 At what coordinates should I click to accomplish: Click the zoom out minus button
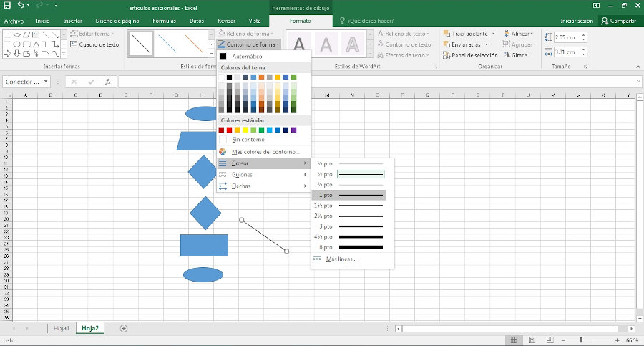[x=563, y=340]
